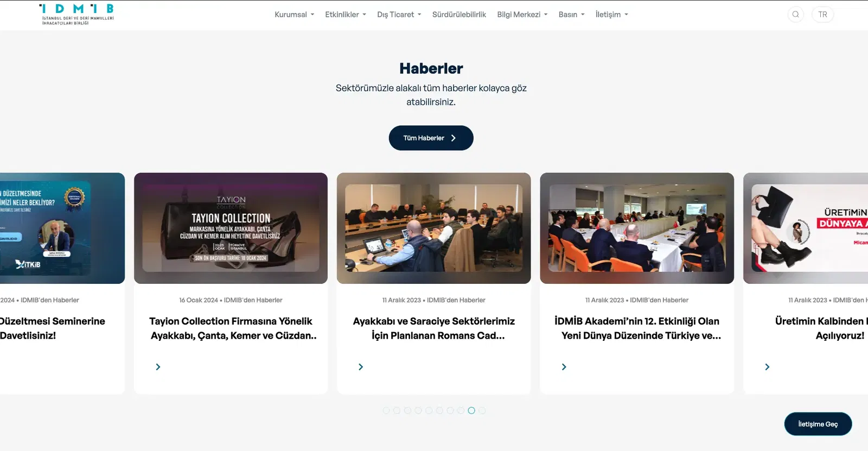This screenshot has height=451, width=868.
Task: Select the last carousel pagination dot
Action: (482, 410)
